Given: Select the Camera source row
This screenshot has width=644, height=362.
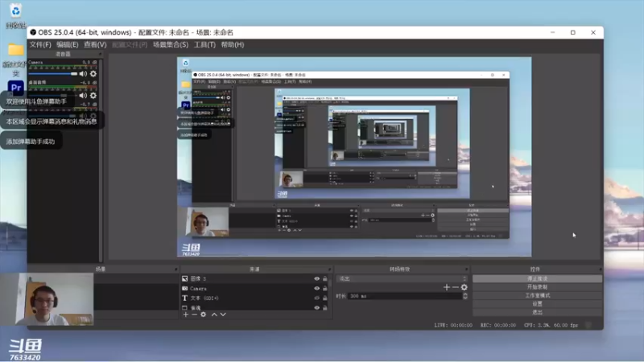Looking at the screenshot, I should click(254, 289).
